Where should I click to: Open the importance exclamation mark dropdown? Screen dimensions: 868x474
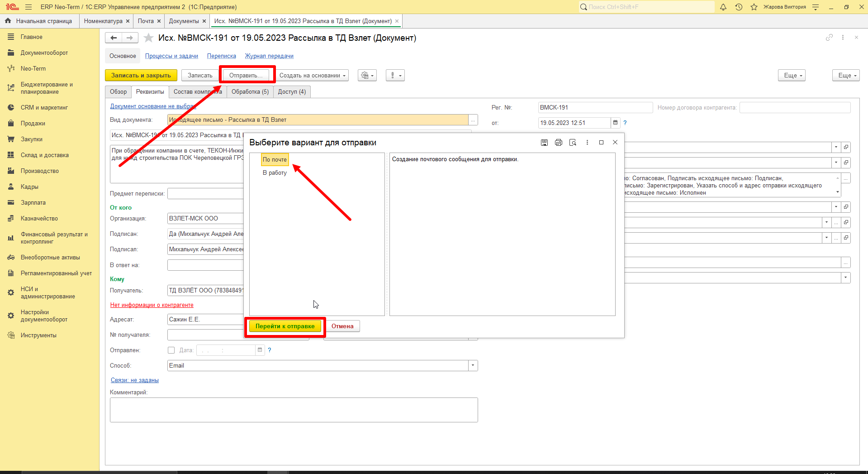pyautogui.click(x=395, y=76)
